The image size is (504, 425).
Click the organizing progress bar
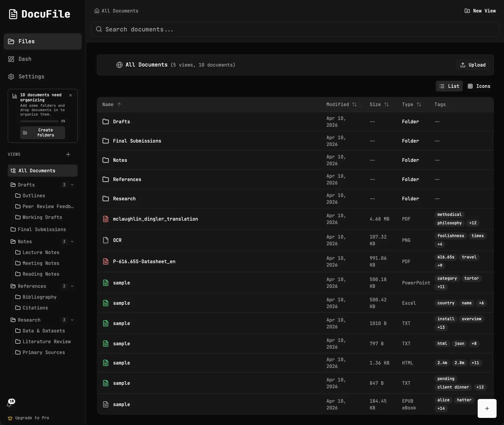39,121
